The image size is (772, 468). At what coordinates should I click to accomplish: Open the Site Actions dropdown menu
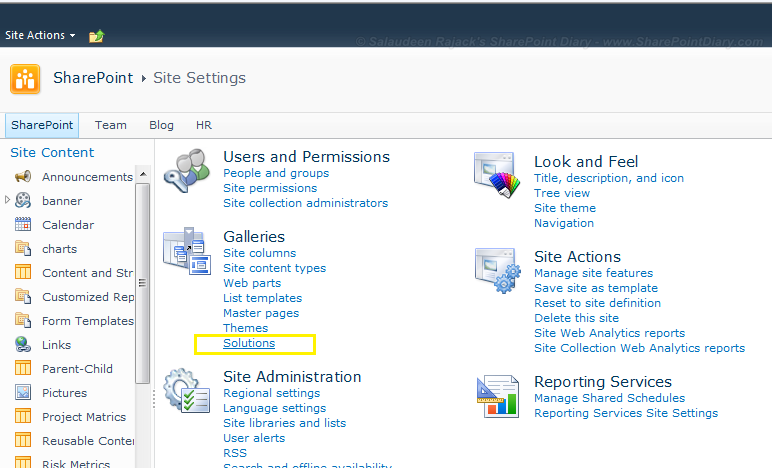40,35
